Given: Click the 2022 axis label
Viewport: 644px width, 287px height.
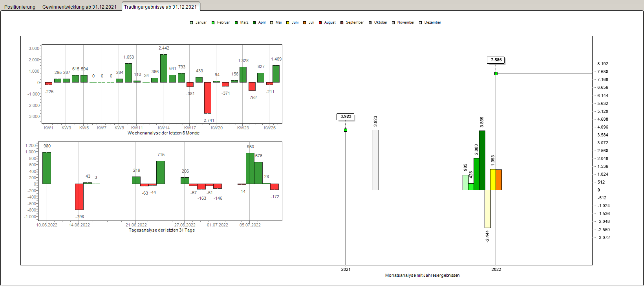Looking at the screenshot, I should (496, 269).
